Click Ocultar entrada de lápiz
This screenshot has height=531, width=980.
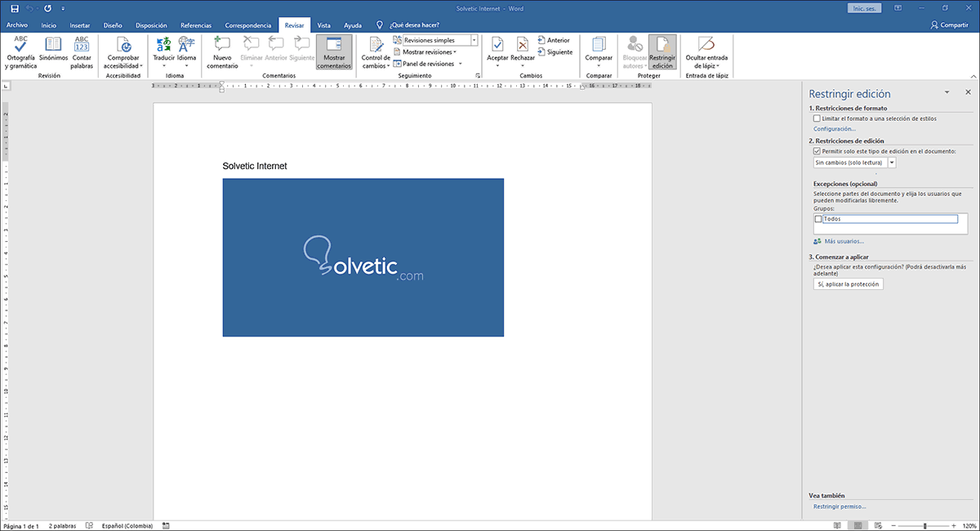coord(706,53)
